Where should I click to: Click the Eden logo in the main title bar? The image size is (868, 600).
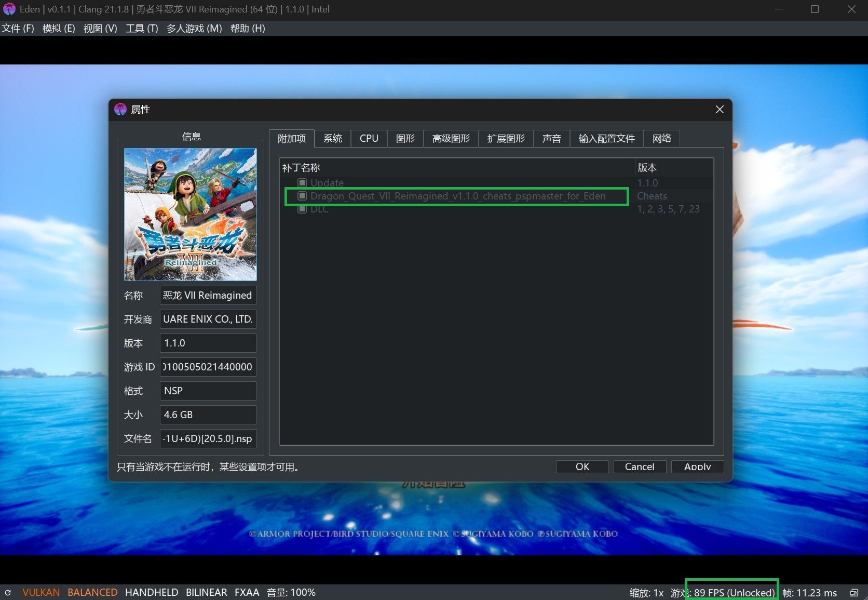[9, 9]
